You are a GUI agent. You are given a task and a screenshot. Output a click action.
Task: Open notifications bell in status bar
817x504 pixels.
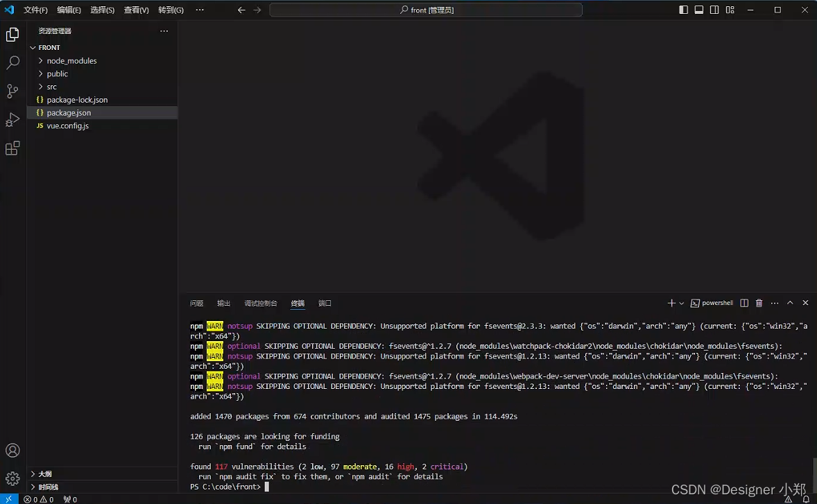pos(805,499)
